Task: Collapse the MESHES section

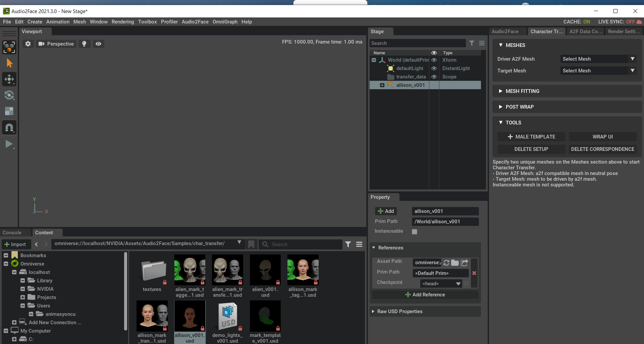Action: tap(501, 45)
